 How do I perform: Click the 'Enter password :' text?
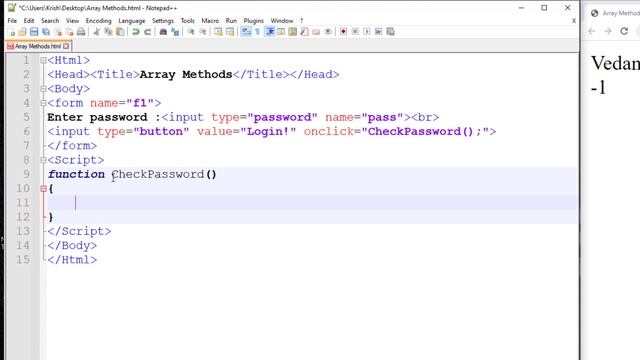pyautogui.click(x=104, y=118)
